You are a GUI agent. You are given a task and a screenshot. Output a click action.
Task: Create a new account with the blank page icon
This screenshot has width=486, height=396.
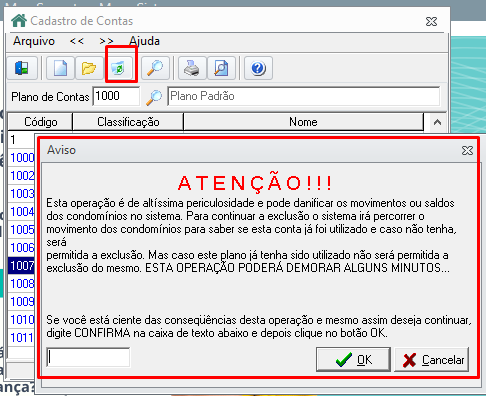60,68
